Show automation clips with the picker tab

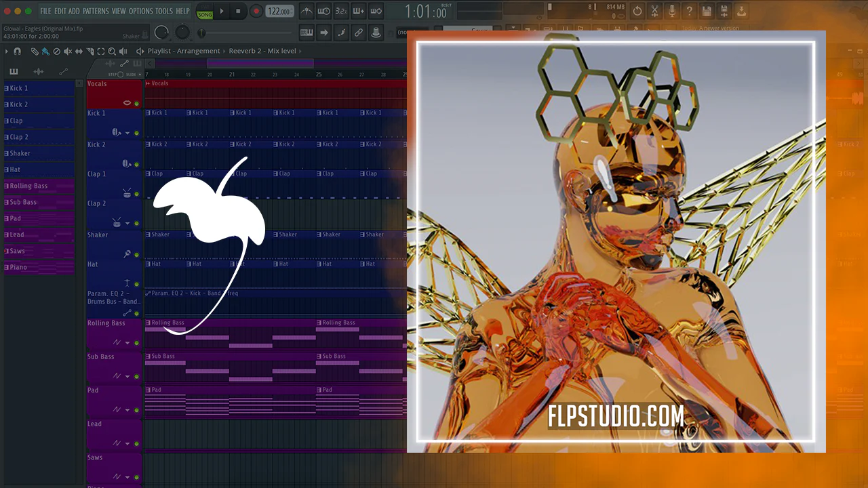(x=64, y=72)
